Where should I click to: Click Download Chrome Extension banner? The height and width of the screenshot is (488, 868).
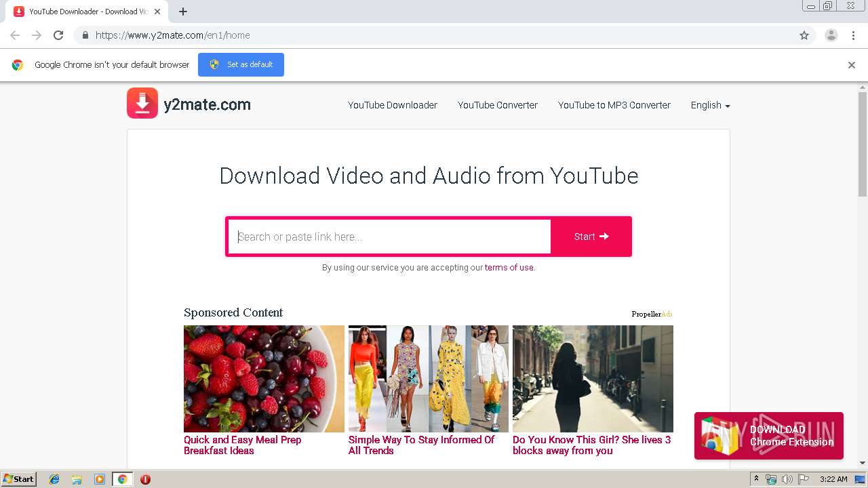click(x=769, y=436)
